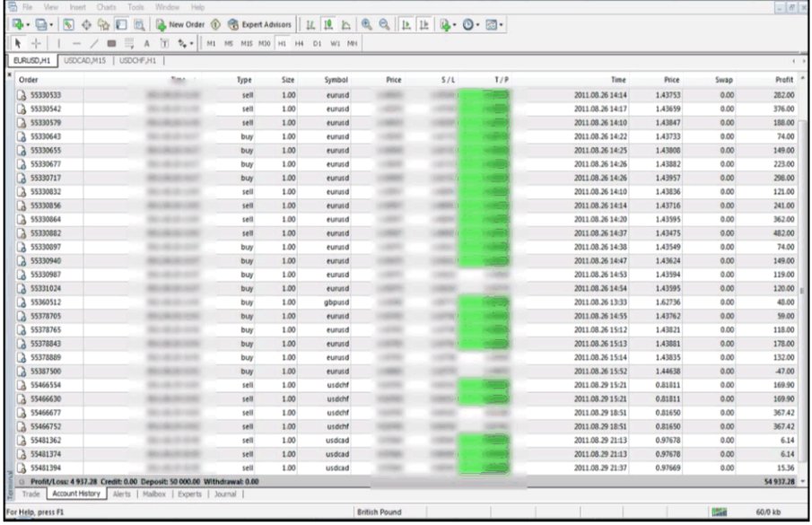The height and width of the screenshot is (525, 812).
Task: Switch to the USDCAD,M15 chart tab
Action: coord(84,61)
